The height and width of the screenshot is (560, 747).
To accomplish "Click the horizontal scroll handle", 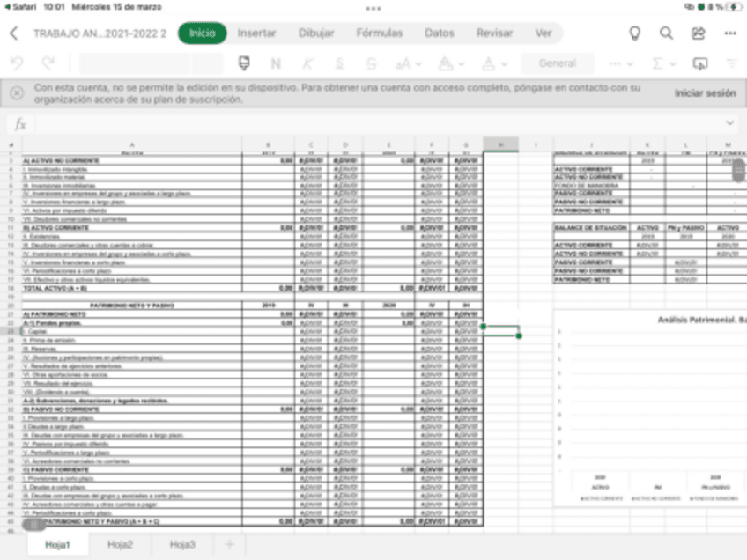I will tap(34, 524).
